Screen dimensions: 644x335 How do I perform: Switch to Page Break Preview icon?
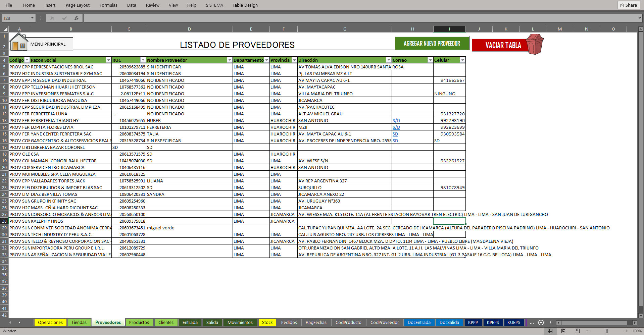click(x=577, y=331)
